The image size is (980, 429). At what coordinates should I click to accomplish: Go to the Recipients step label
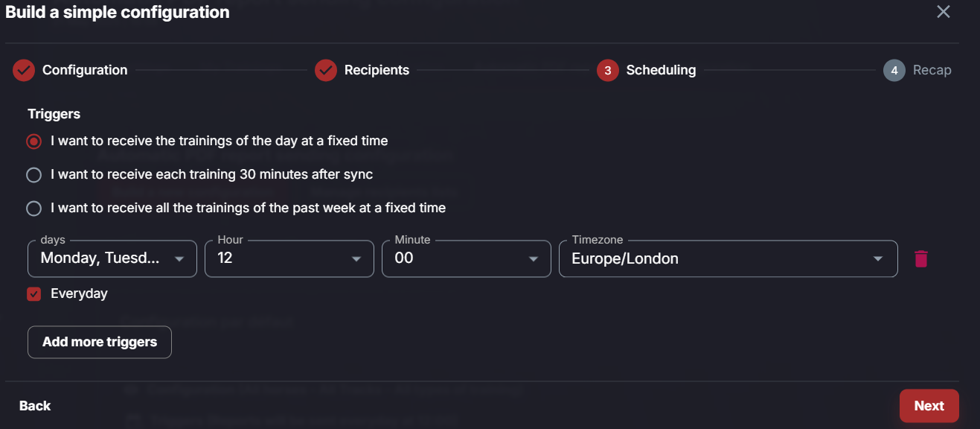pos(377,70)
